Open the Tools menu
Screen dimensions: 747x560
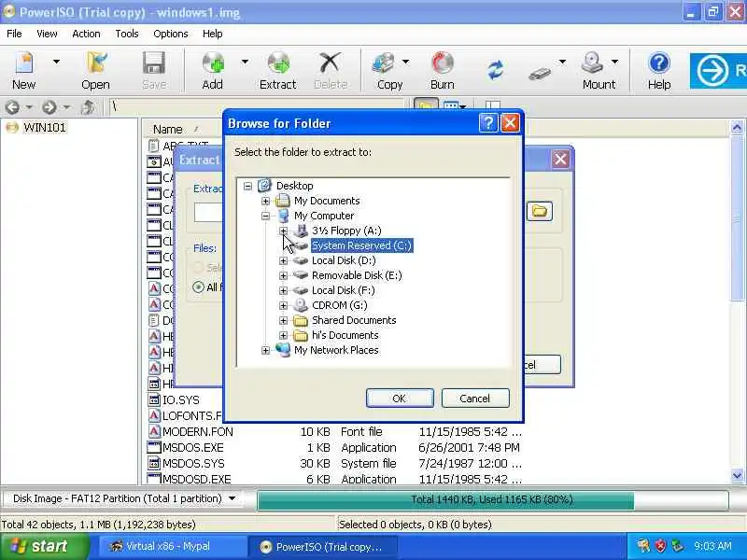[127, 34]
